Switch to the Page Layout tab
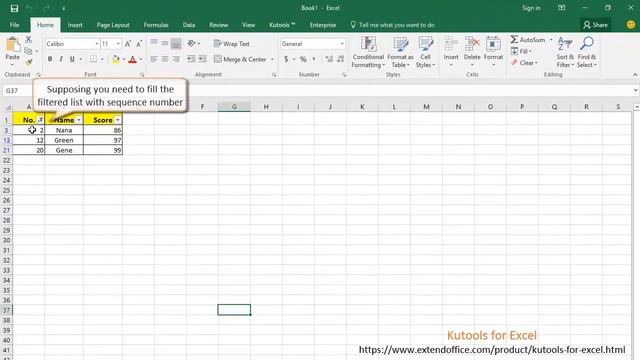The width and height of the screenshot is (640, 360). 113,25
